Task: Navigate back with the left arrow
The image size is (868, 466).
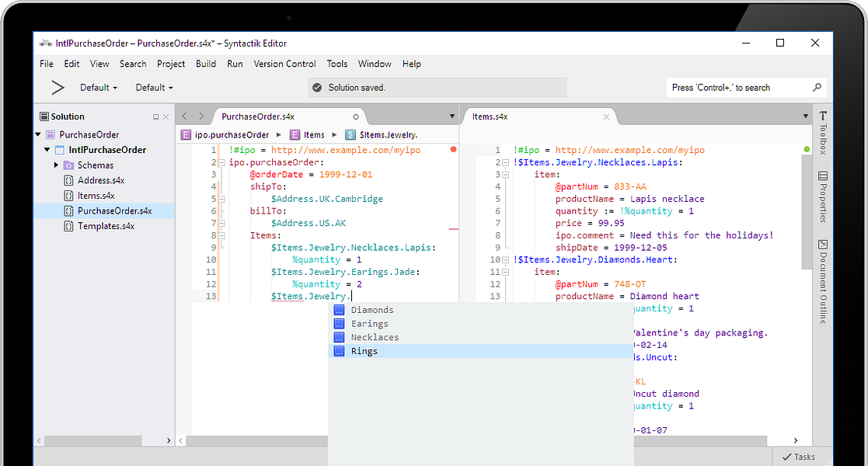Action: coord(184,116)
